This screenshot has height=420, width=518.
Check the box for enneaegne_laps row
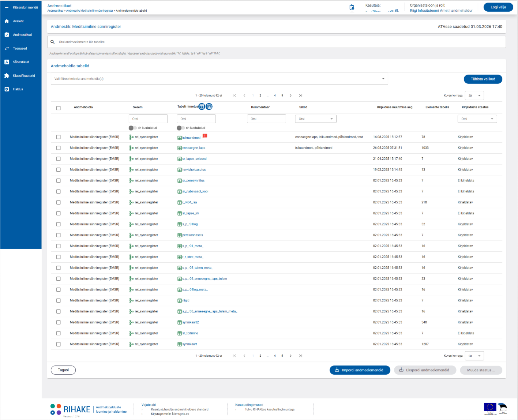coord(59,148)
